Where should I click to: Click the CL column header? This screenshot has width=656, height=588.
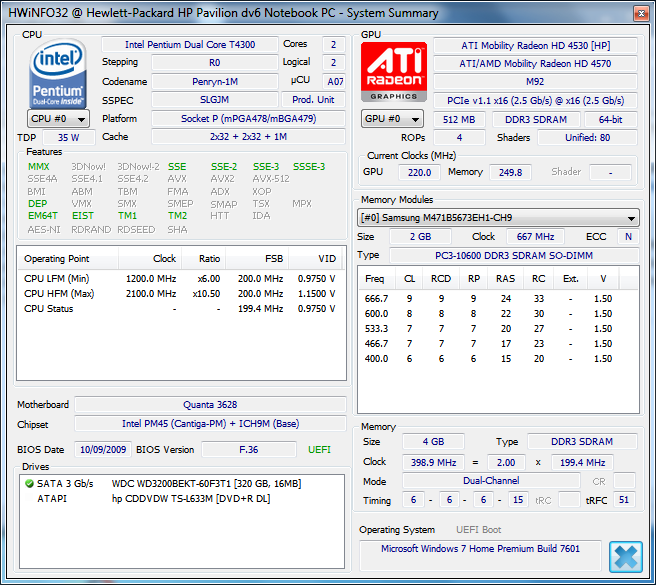coord(409,279)
